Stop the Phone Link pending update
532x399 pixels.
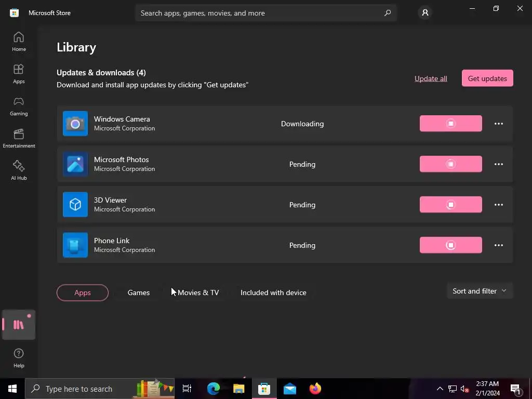[450, 245]
